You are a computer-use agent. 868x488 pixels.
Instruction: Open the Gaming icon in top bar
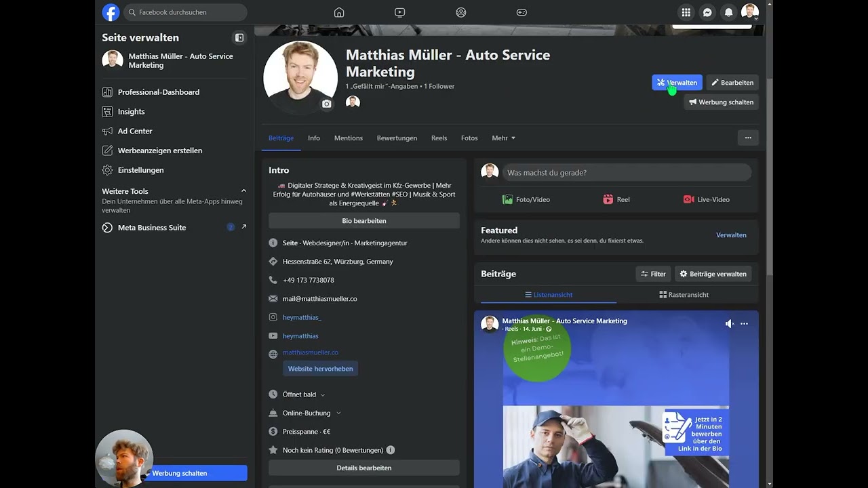(x=521, y=12)
